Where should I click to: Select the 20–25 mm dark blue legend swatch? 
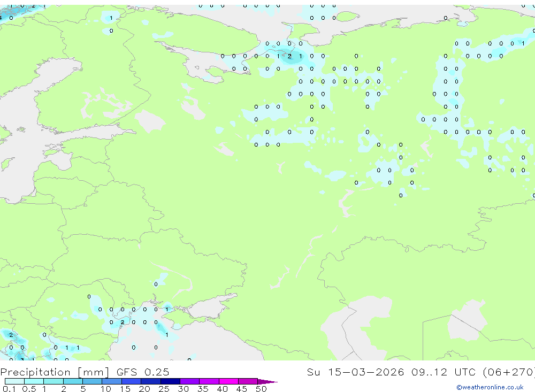point(150,381)
